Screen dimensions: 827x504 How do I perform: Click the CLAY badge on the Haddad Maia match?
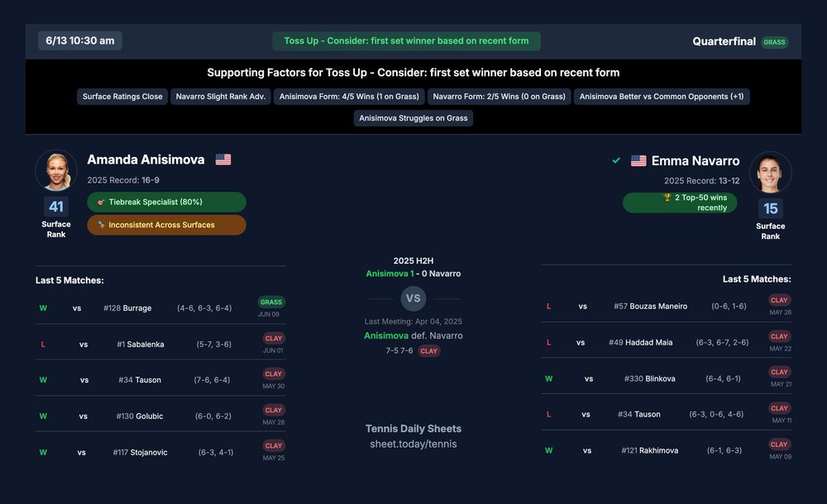[779, 336]
